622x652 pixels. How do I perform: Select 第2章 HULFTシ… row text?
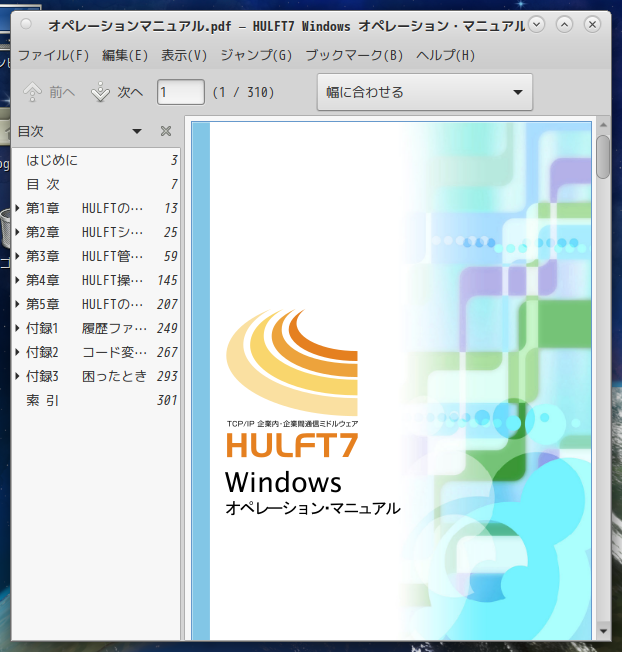click(84, 232)
